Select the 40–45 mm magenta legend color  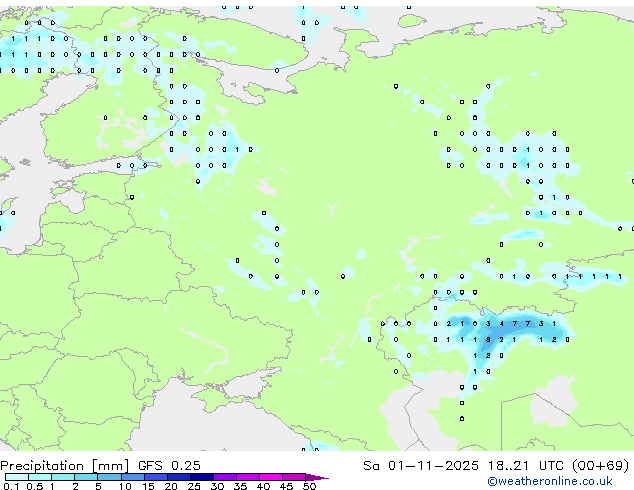pyautogui.click(x=271, y=477)
